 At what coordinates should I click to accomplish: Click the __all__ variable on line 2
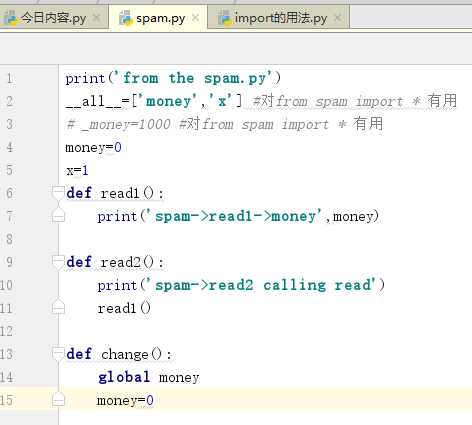94,101
